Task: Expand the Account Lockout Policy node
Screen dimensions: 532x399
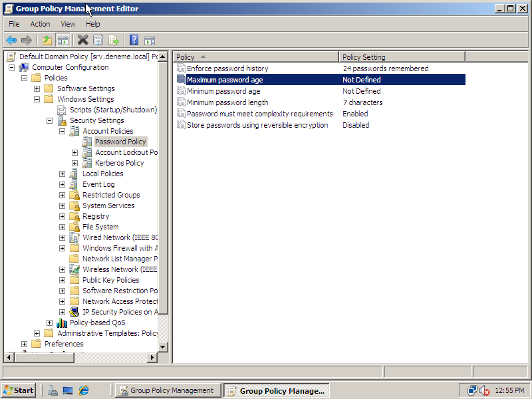Action: pos(75,153)
